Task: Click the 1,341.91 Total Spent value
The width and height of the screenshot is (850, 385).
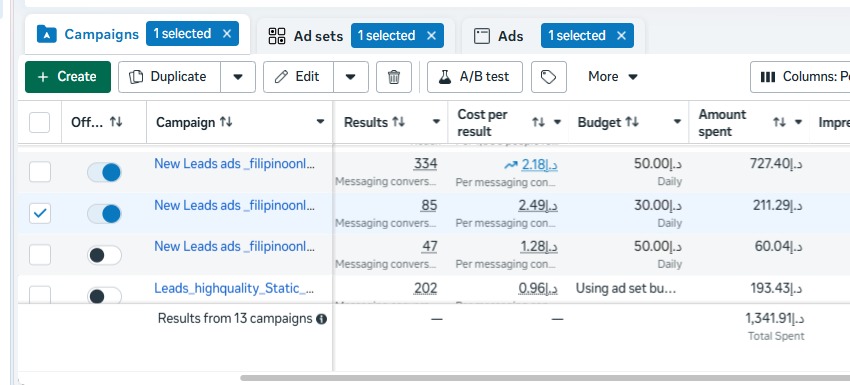Action: click(775, 318)
